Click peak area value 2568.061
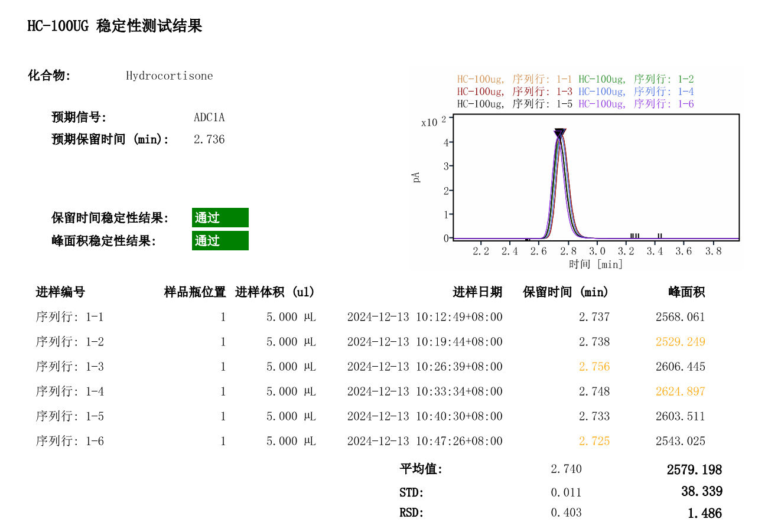768x532 pixels. click(681, 317)
